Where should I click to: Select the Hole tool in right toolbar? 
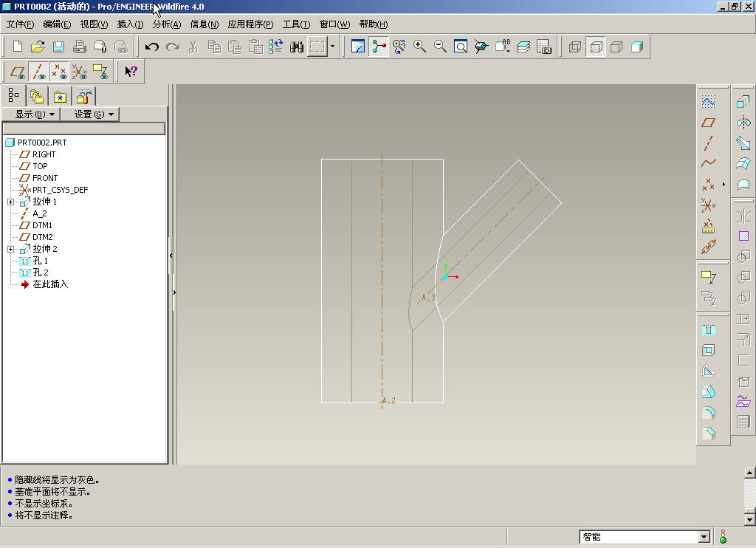(x=708, y=329)
